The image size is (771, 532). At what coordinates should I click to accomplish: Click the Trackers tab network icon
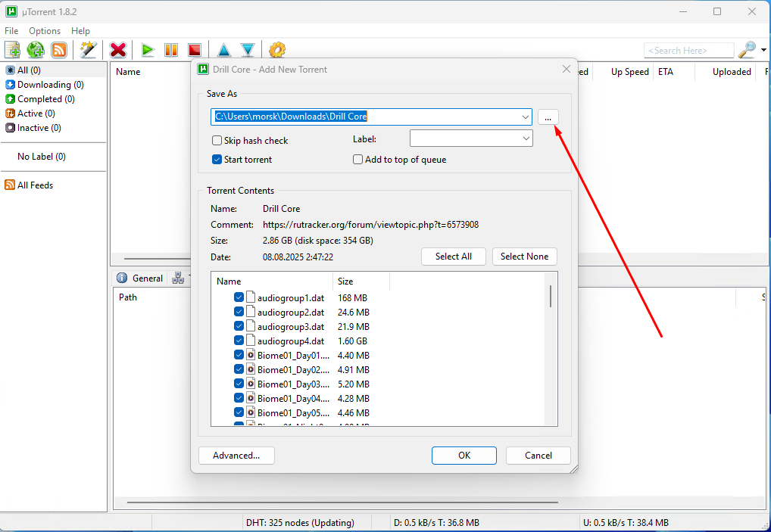178,278
